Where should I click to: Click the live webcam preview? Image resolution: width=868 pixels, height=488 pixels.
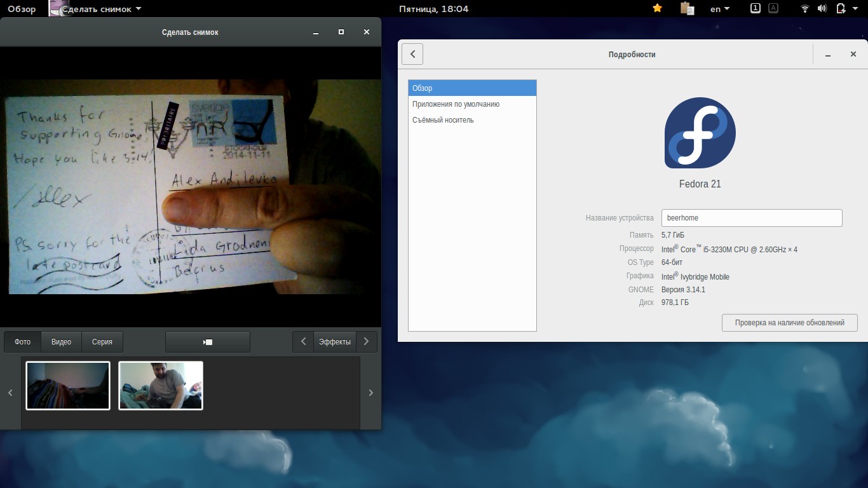[x=191, y=187]
